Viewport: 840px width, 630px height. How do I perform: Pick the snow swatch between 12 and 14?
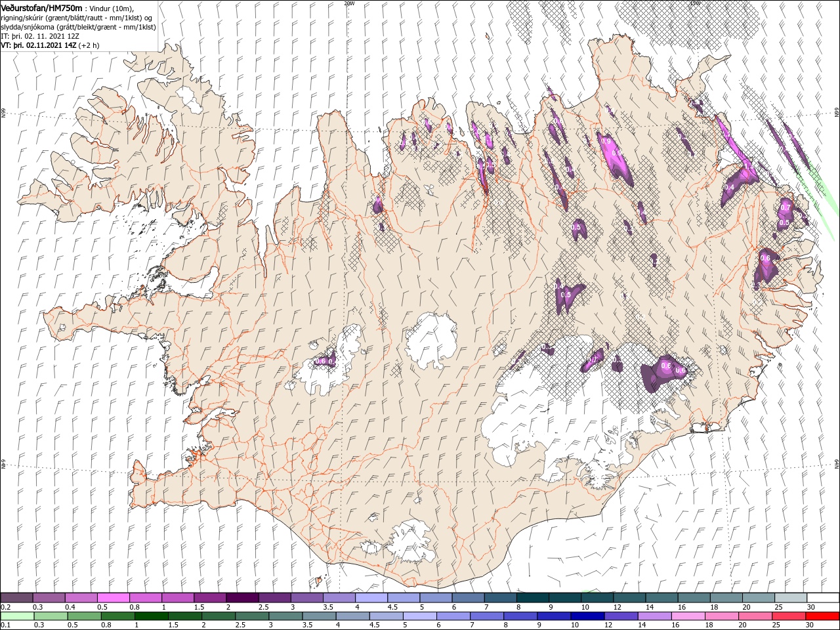coord(629,598)
